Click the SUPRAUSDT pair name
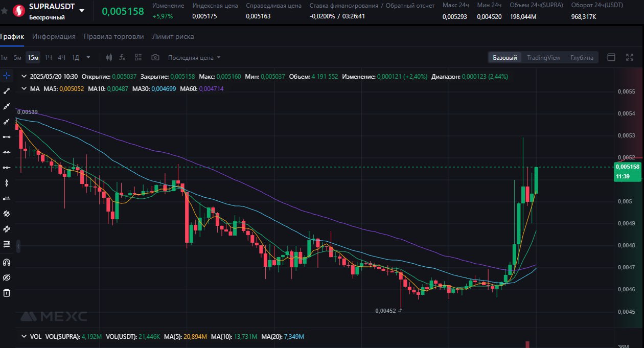644x348 pixels. tap(52, 7)
